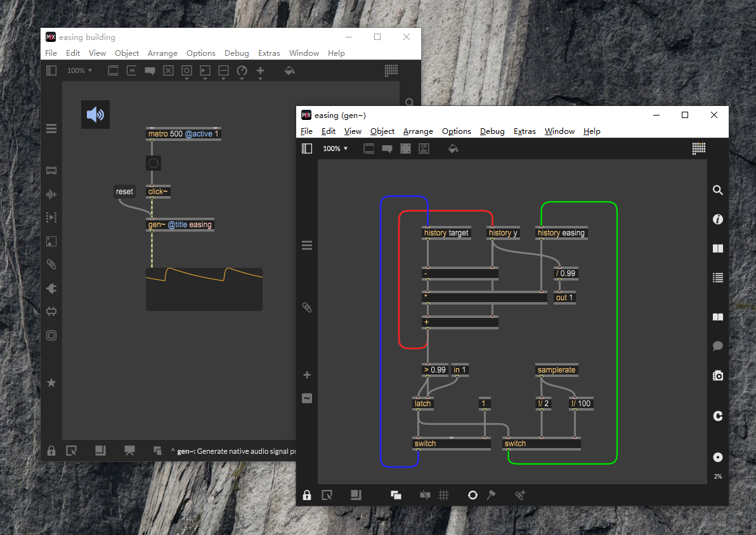The image size is (756, 535).
Task: Toggle the patcher lock in the gen~ window
Action: 307,495
